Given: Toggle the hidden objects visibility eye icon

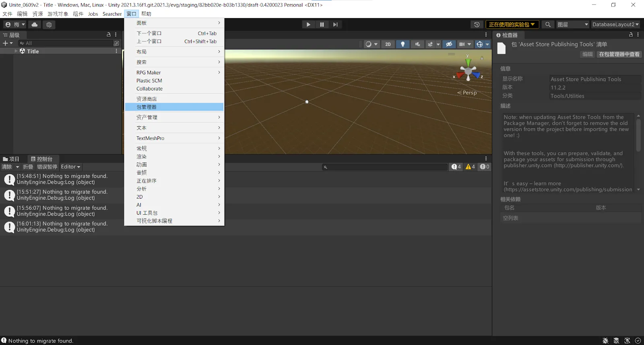Looking at the screenshot, I should [449, 44].
